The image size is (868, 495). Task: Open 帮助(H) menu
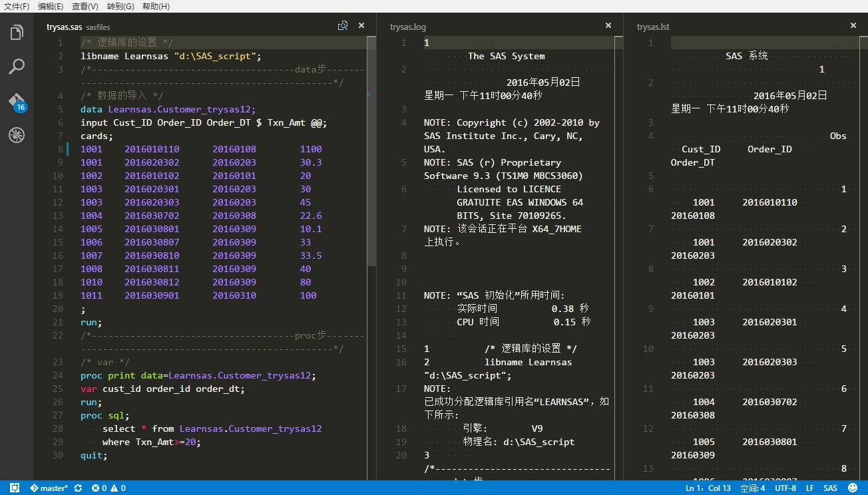(x=156, y=6)
